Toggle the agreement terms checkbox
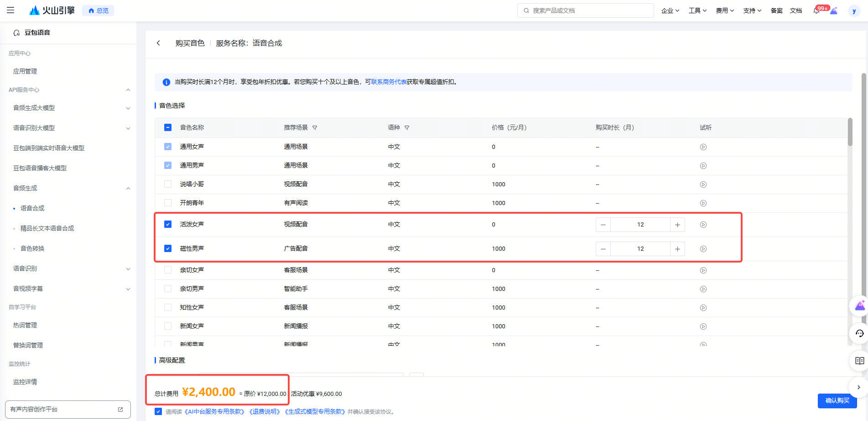Image resolution: width=868 pixels, height=421 pixels. pos(158,411)
